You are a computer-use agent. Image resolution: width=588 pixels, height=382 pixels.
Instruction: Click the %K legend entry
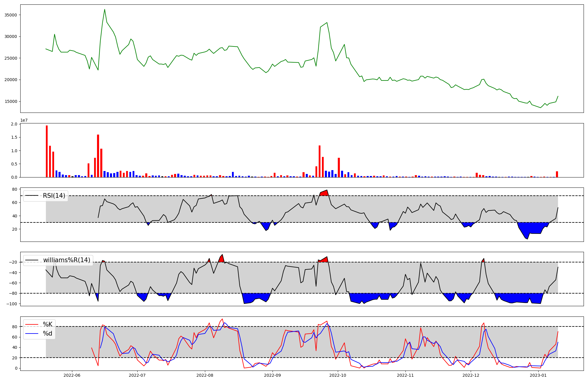[x=48, y=324]
